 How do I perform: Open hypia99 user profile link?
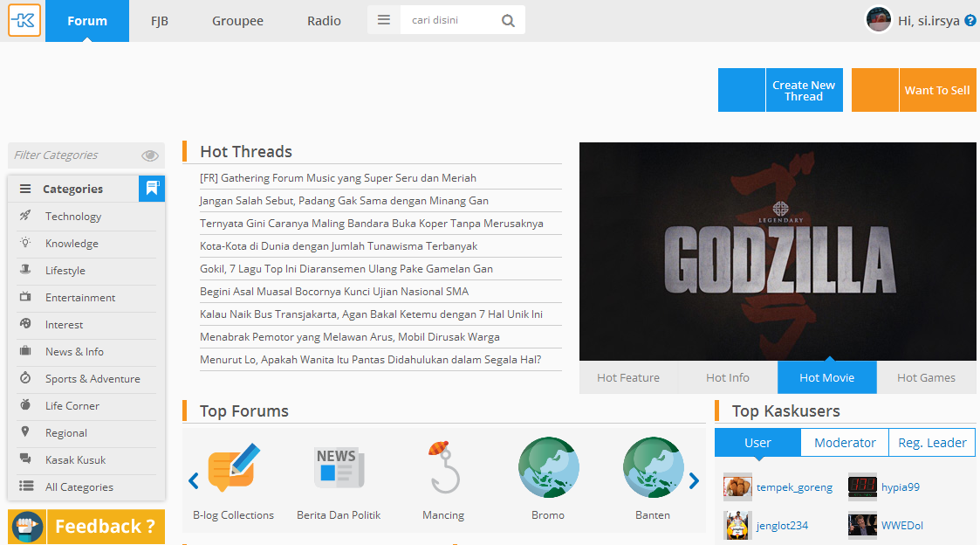coord(901,486)
